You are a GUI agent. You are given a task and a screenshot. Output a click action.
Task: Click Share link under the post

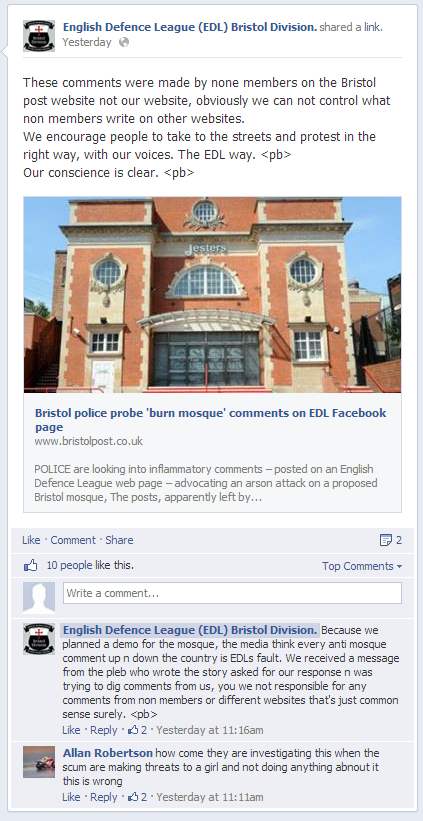pyautogui.click(x=119, y=540)
